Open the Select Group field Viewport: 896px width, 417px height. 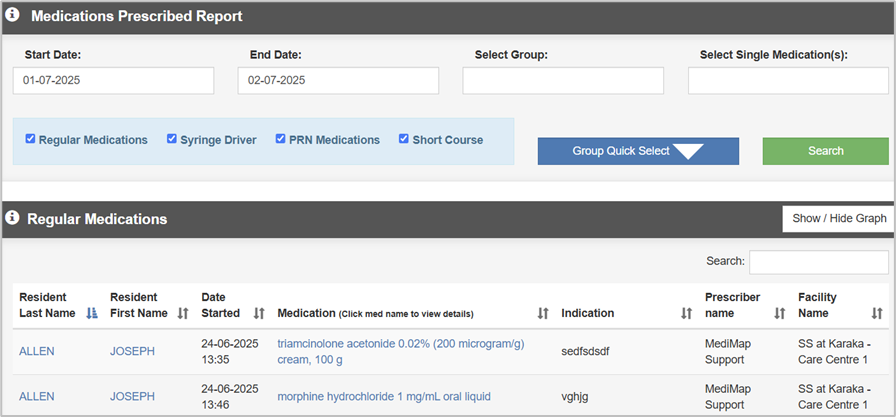[563, 81]
